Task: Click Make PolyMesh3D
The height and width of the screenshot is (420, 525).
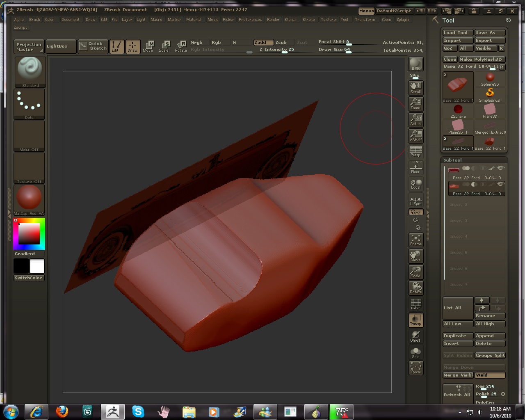Action: click(482, 59)
